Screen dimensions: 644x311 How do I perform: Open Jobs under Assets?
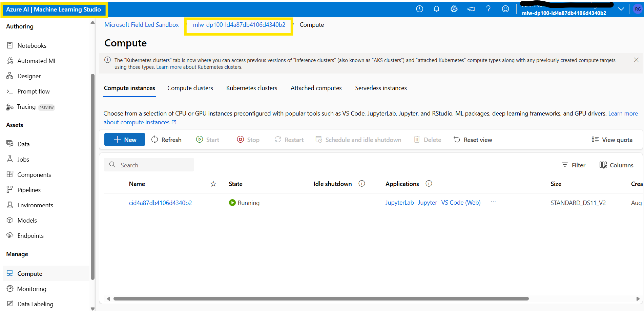pos(18,159)
